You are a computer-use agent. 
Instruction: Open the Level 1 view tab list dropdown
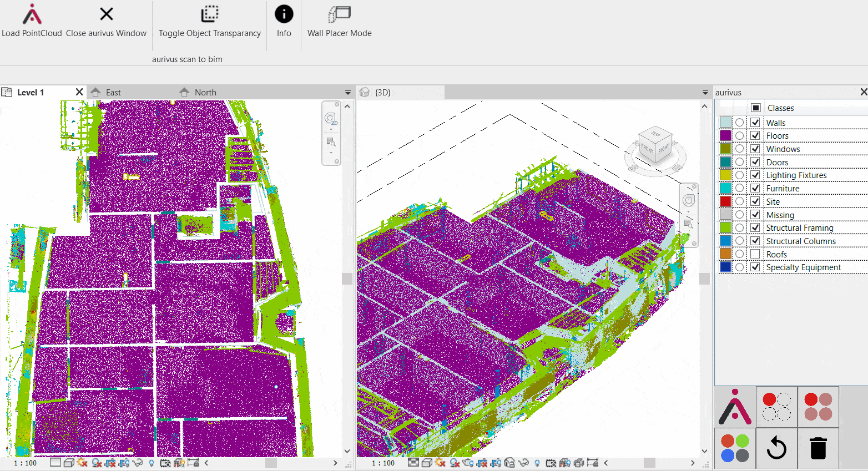point(348,92)
